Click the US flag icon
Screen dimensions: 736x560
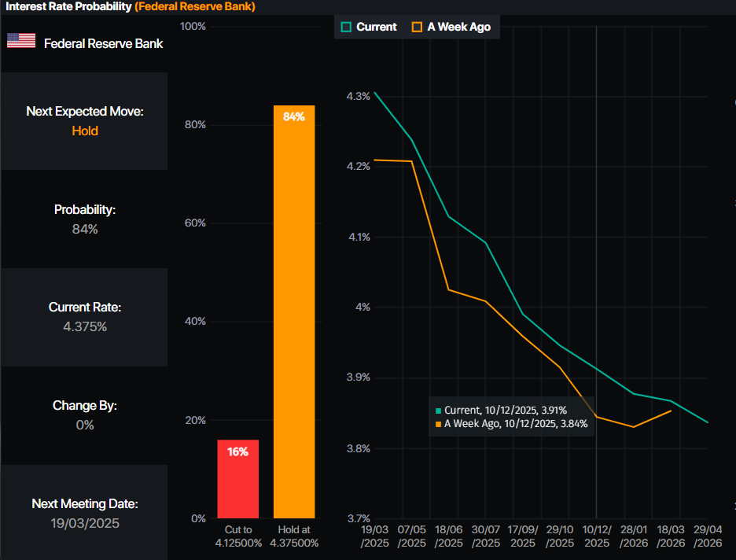[x=21, y=41]
